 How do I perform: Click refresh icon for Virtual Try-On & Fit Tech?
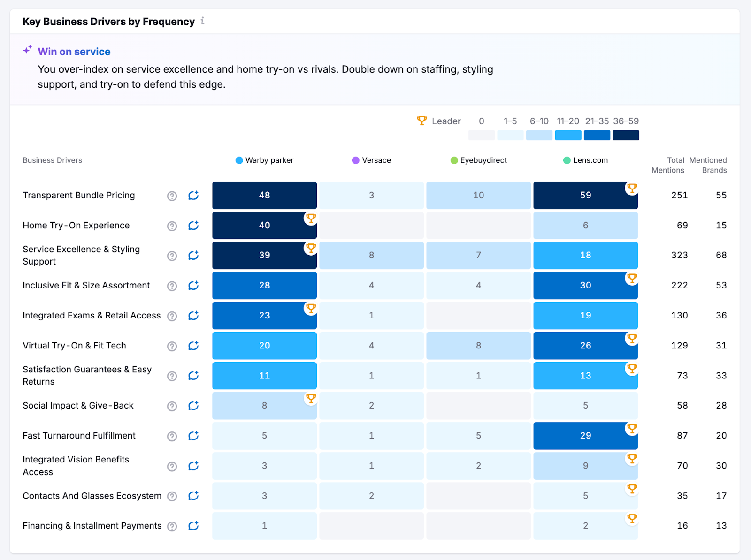point(193,346)
